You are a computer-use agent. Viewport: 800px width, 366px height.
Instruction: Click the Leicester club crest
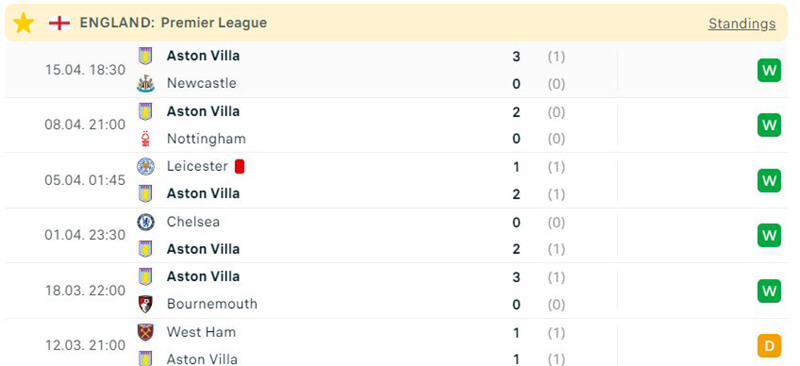(145, 166)
